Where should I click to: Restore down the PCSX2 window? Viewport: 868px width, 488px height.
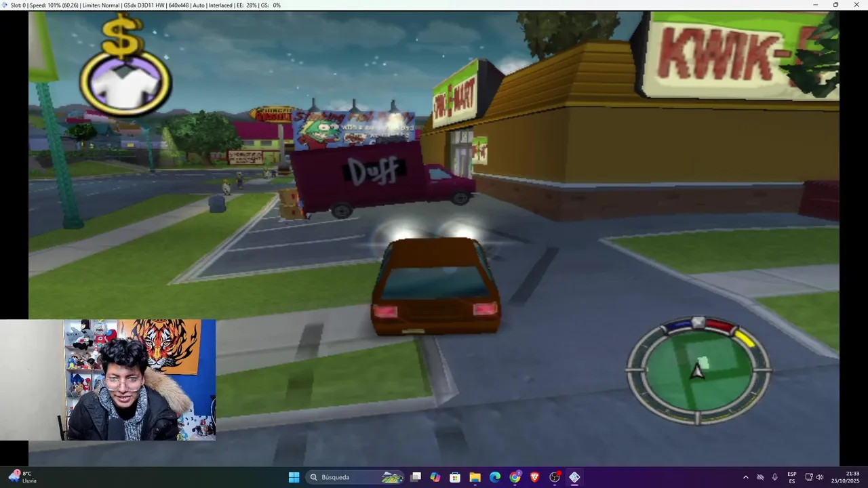[x=835, y=5]
